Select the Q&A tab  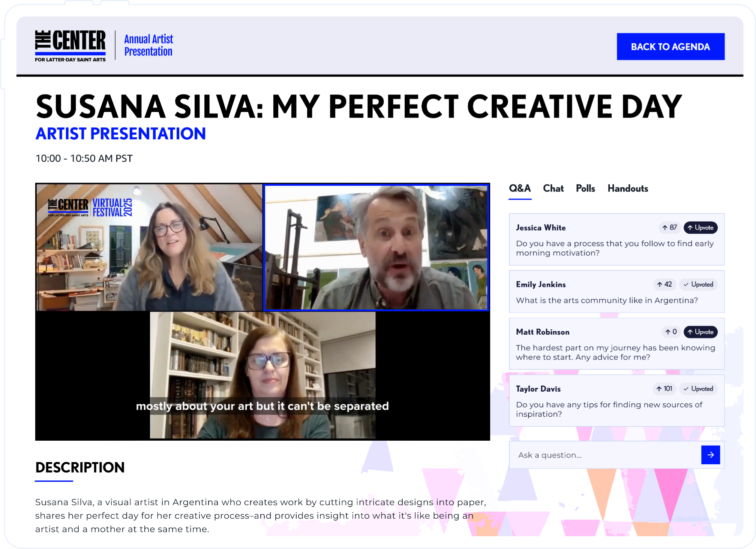520,188
